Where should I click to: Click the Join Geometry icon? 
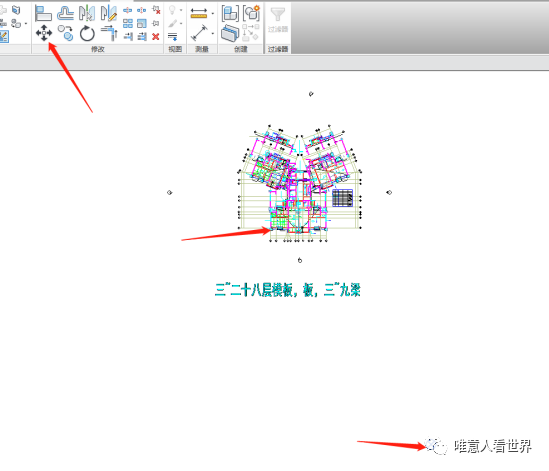pos(16,23)
